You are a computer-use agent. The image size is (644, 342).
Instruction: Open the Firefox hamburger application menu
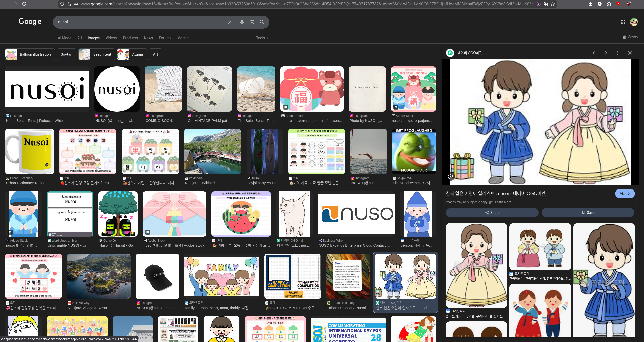[638, 4]
